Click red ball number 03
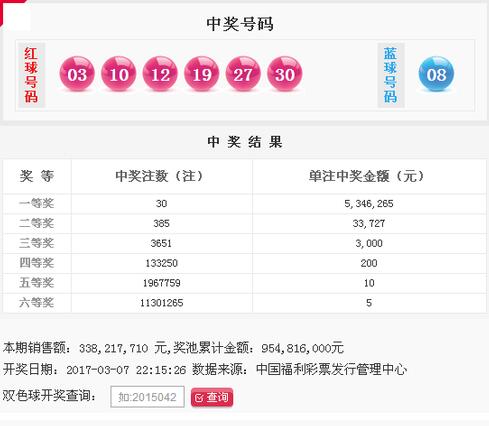Image resolution: width=489 pixels, height=426 pixels. [x=77, y=74]
